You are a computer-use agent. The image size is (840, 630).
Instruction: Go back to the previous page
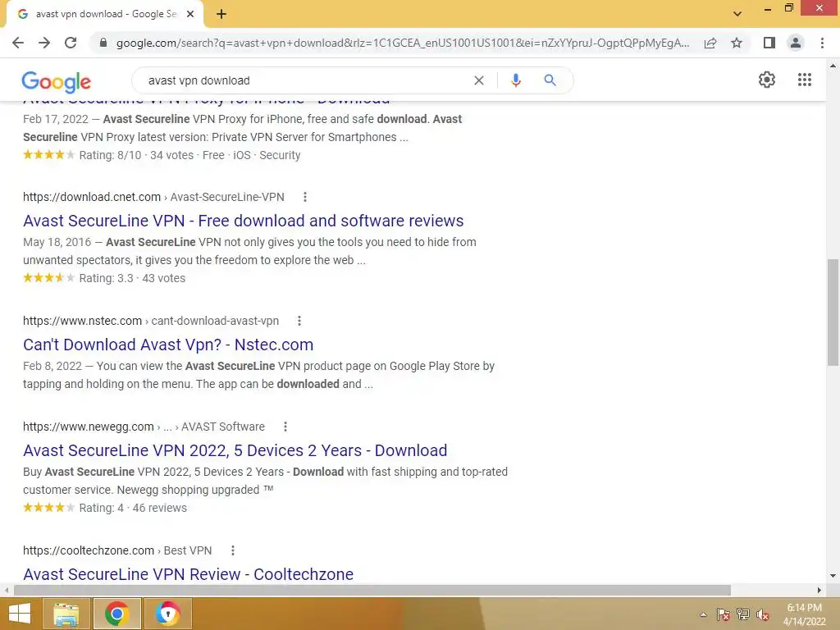[x=18, y=43]
